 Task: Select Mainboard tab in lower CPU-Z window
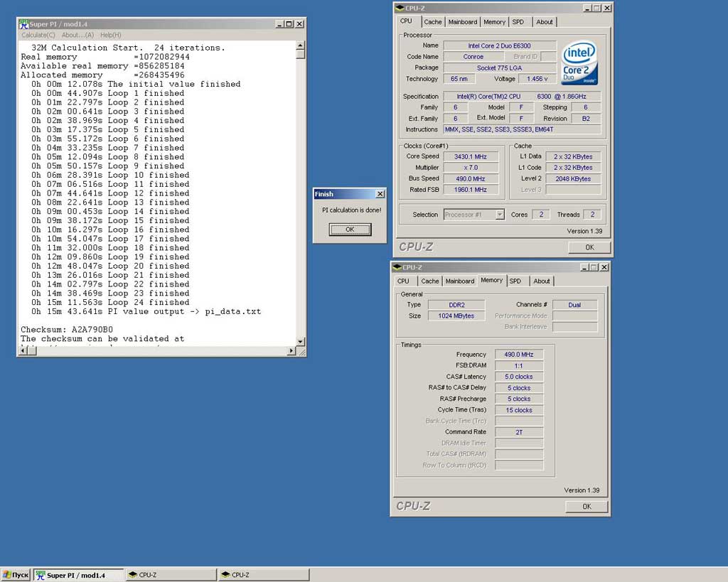(x=460, y=281)
